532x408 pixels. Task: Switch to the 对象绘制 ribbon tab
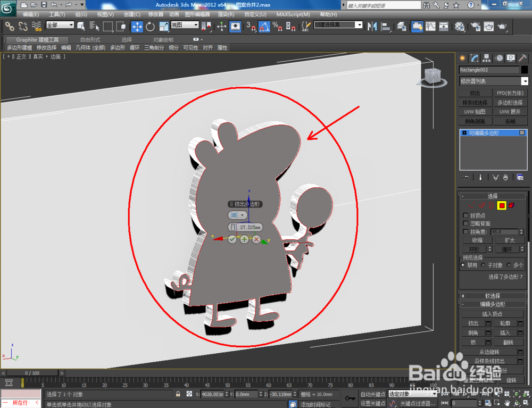click(163, 40)
